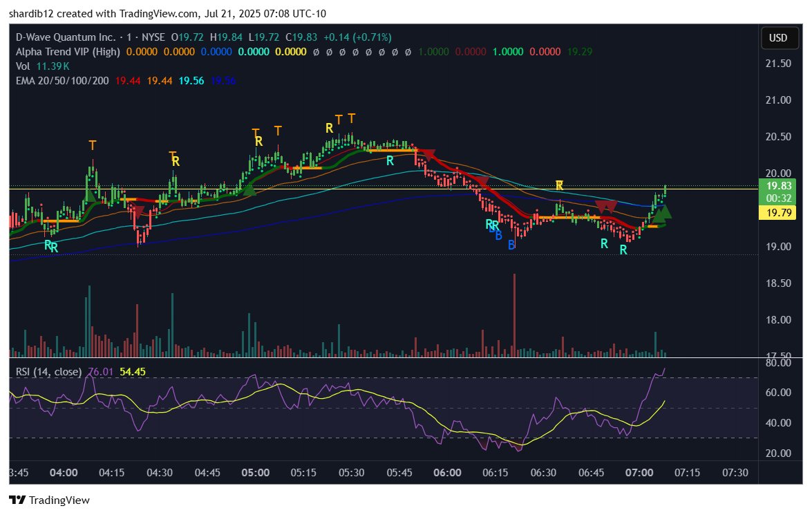Click the orange 19.44 EMA value
Viewport: 812px width, 515px height.
pyautogui.click(x=160, y=81)
